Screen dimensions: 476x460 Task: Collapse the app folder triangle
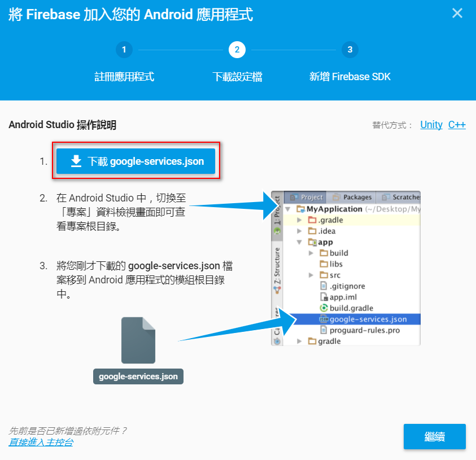pos(299,242)
